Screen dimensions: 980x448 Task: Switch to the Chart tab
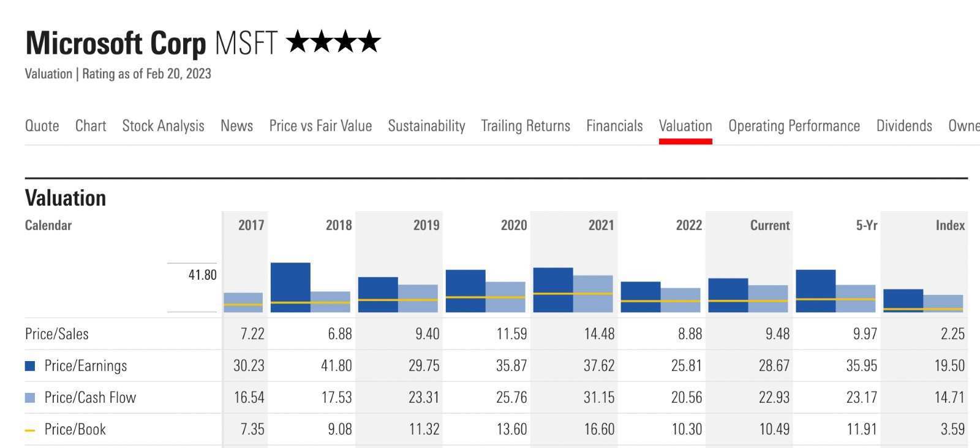click(91, 126)
